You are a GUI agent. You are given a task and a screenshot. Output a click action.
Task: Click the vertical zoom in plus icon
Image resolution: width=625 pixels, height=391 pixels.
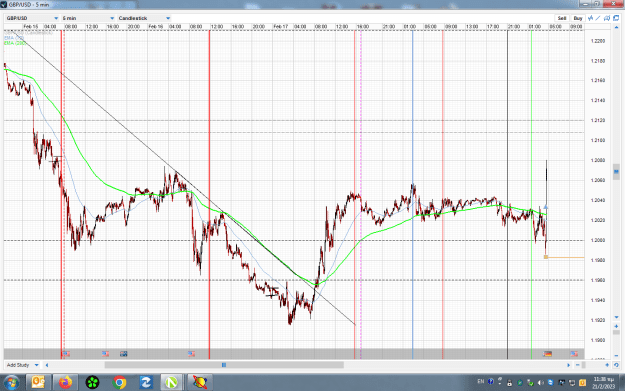coord(616,326)
